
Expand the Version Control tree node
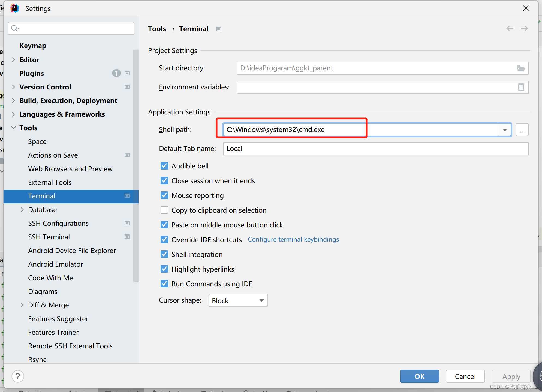tap(13, 87)
